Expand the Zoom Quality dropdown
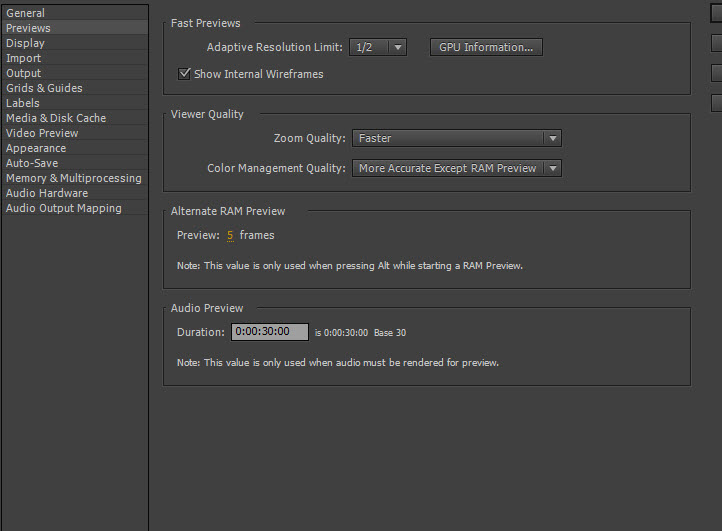Screen dimensions: 722x531 pos(456,139)
